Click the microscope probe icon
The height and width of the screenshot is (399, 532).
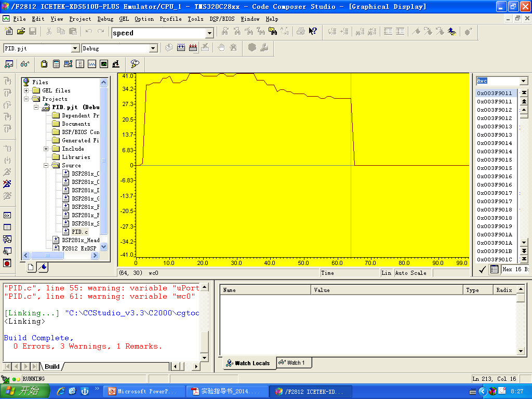click(116, 64)
